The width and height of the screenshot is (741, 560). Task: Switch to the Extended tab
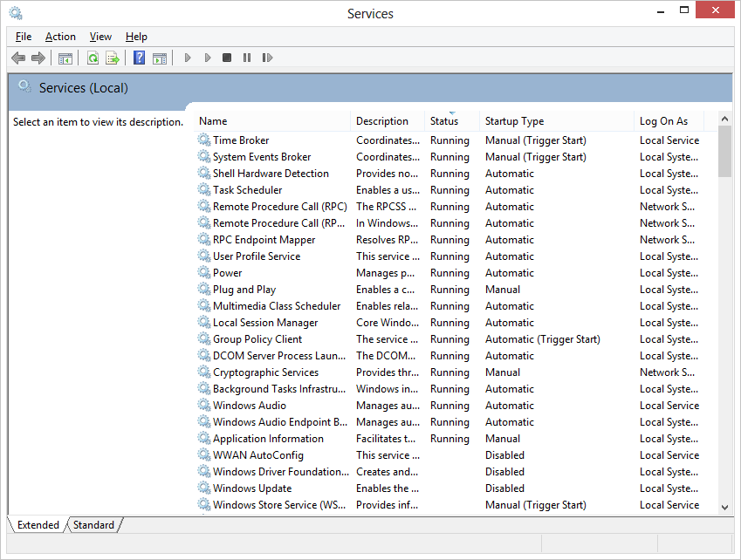click(38, 525)
